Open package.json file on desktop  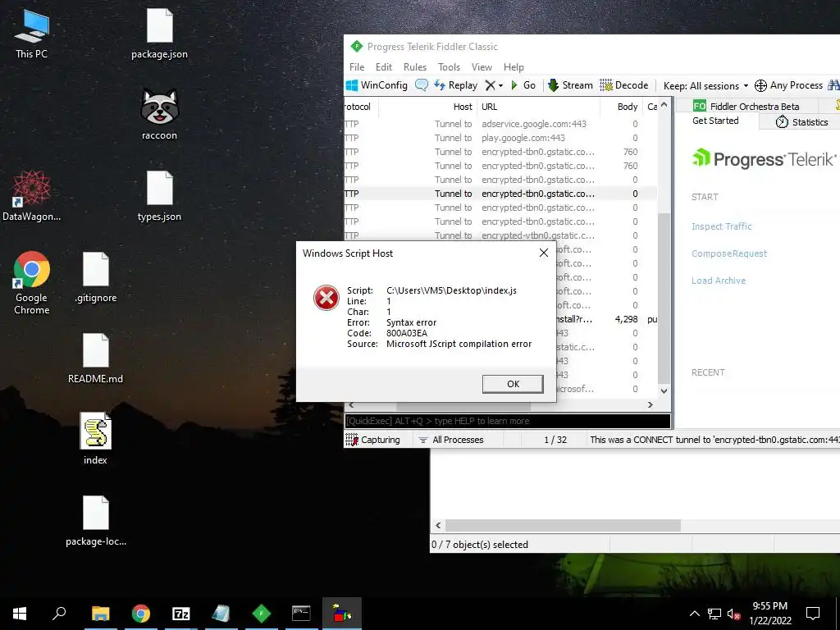click(x=159, y=34)
